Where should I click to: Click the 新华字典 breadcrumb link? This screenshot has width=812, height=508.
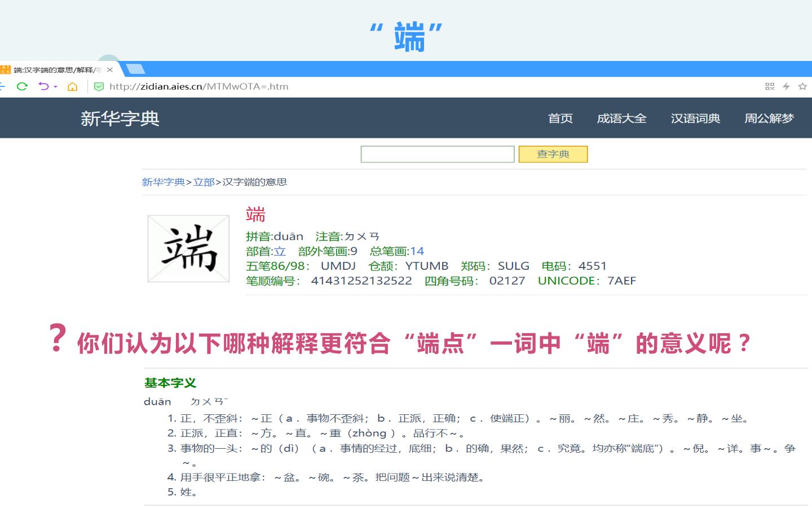pos(164,182)
